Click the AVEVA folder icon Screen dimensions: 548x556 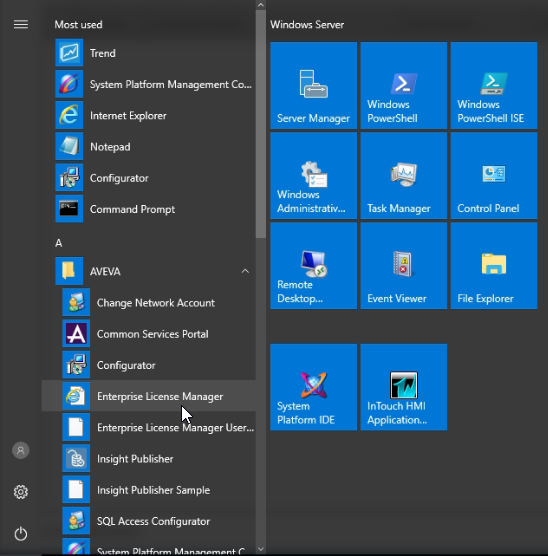(69, 271)
